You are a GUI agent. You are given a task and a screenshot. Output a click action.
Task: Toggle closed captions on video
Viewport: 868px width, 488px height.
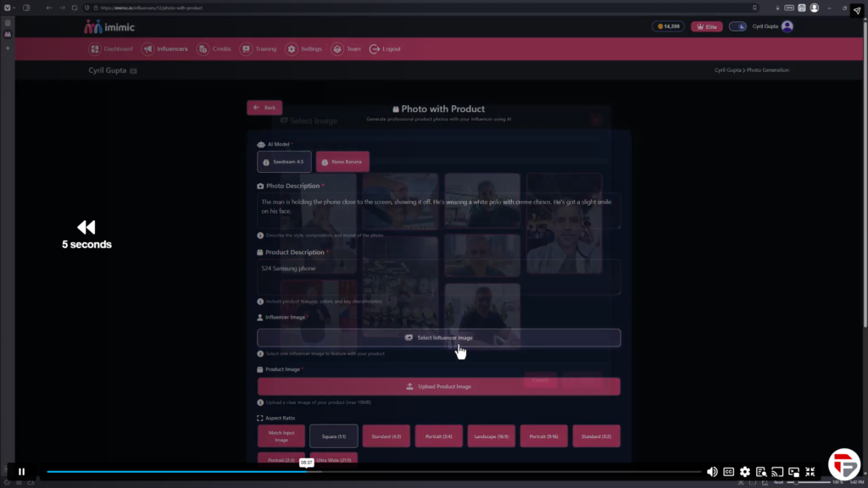coord(728,472)
